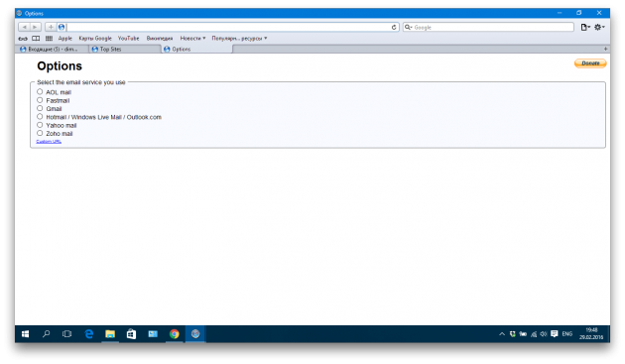Launch Google Chrome from taskbar
The image size is (625, 364).
(x=175, y=334)
